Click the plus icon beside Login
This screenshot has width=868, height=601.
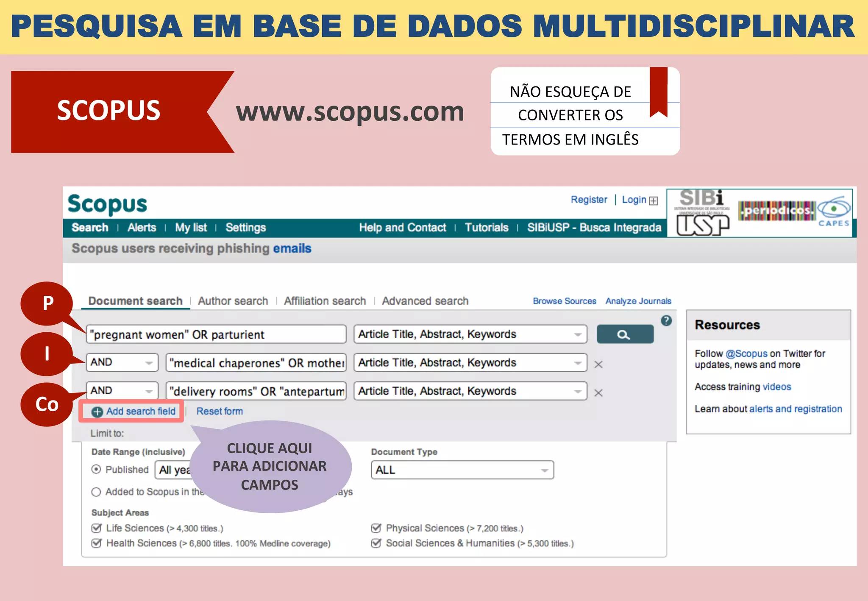(x=654, y=200)
